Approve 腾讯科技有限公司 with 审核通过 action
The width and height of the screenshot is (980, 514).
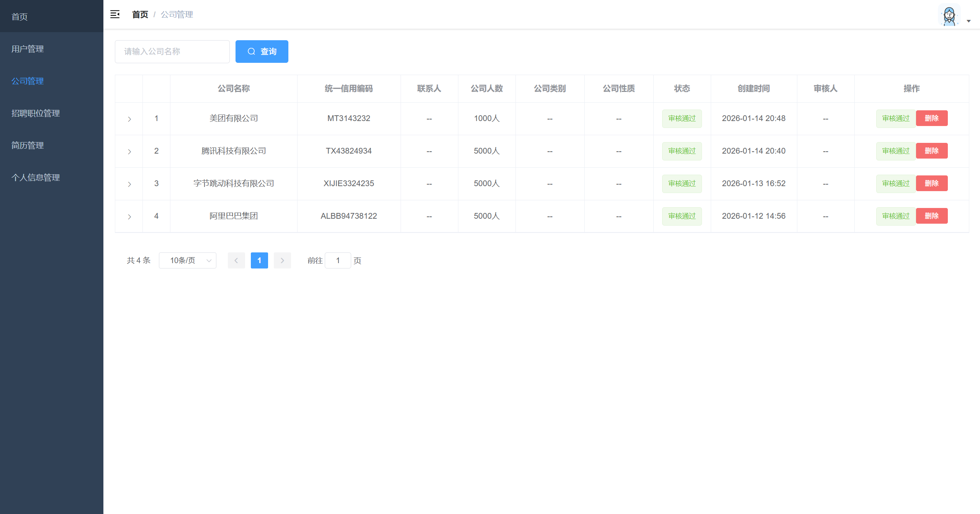coord(895,151)
